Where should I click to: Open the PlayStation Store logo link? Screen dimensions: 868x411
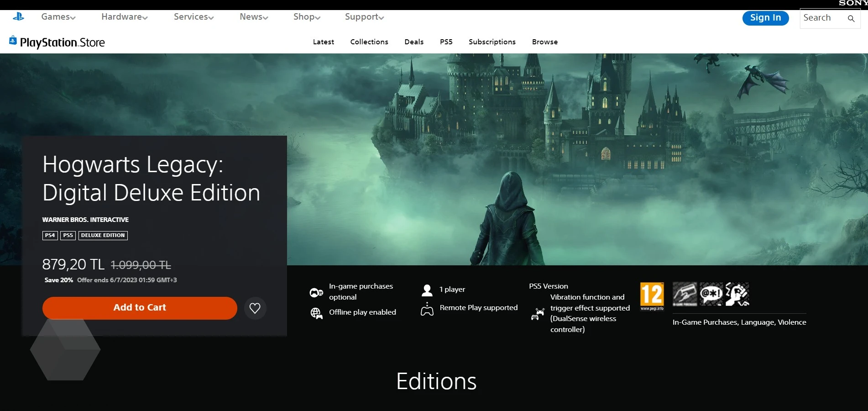(x=57, y=42)
